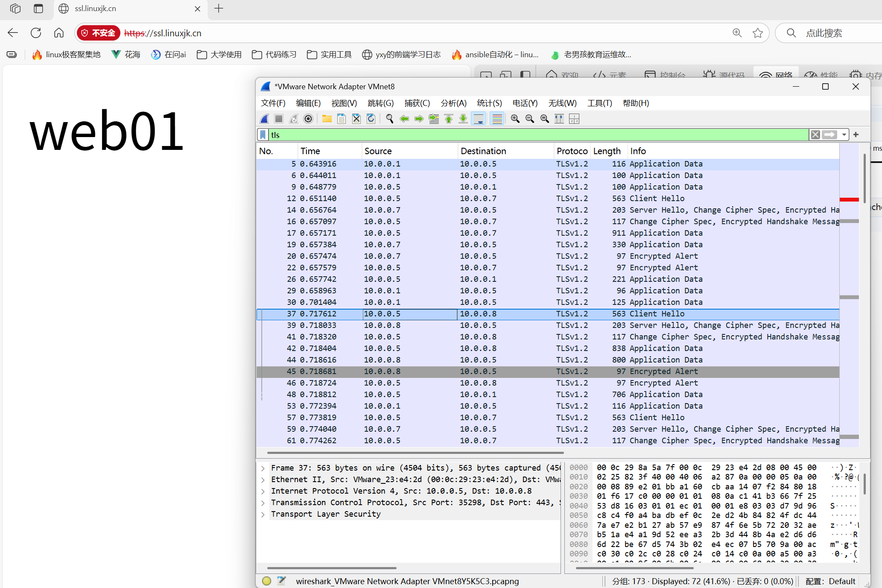Click the filter bookmark button
Viewport: 882px width, 588px height.
[x=263, y=135]
